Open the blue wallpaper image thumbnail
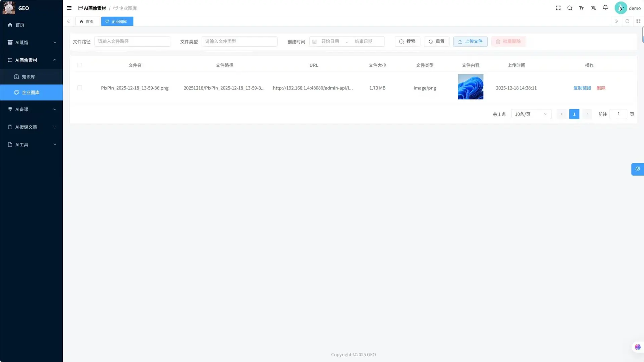Viewport: 644px width, 362px height. click(471, 87)
